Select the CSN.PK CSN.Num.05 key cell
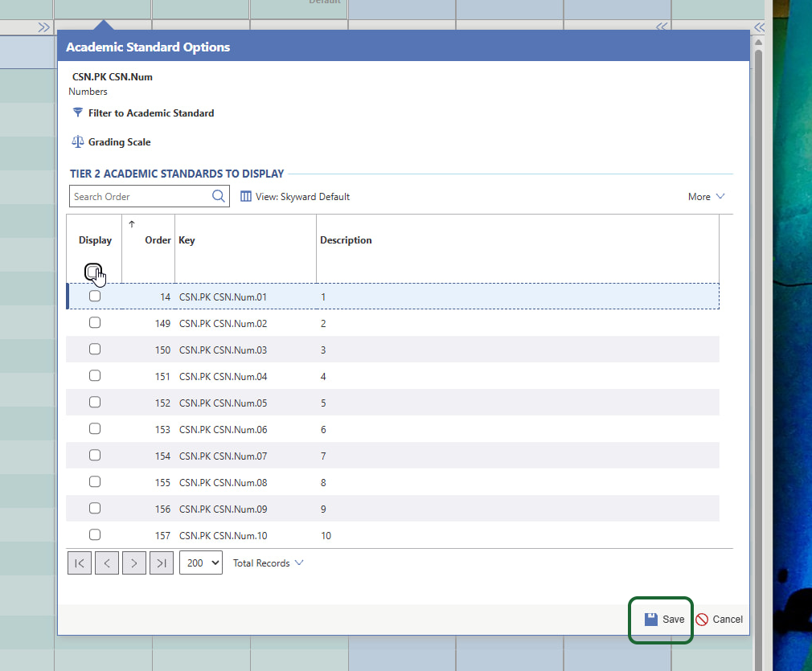 (223, 403)
